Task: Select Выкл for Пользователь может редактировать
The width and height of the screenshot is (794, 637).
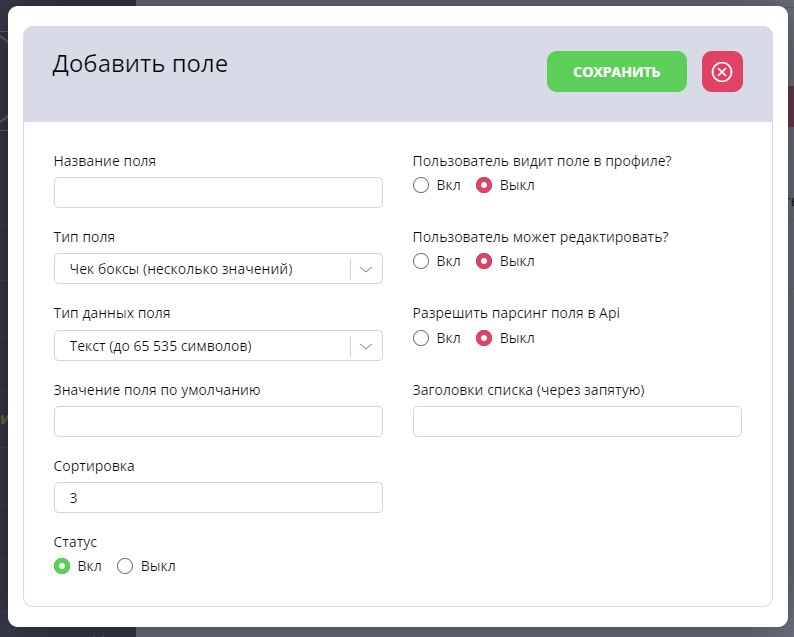Action: tap(484, 261)
